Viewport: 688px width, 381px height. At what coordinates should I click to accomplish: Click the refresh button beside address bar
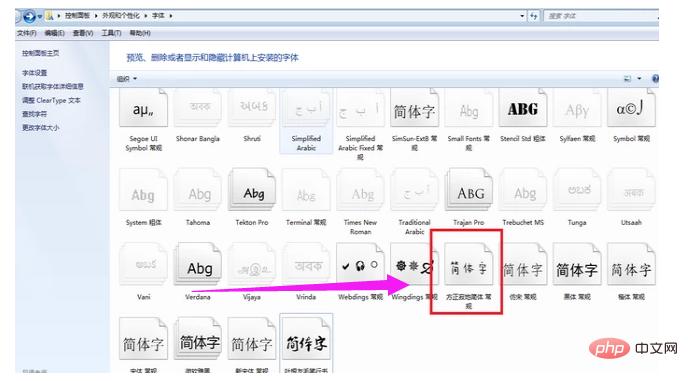click(534, 16)
